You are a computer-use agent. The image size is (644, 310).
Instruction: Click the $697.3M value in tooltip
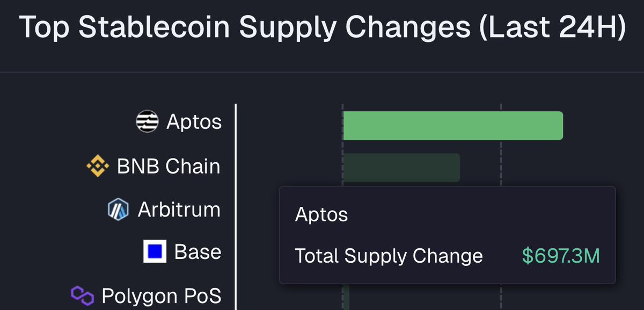click(561, 256)
